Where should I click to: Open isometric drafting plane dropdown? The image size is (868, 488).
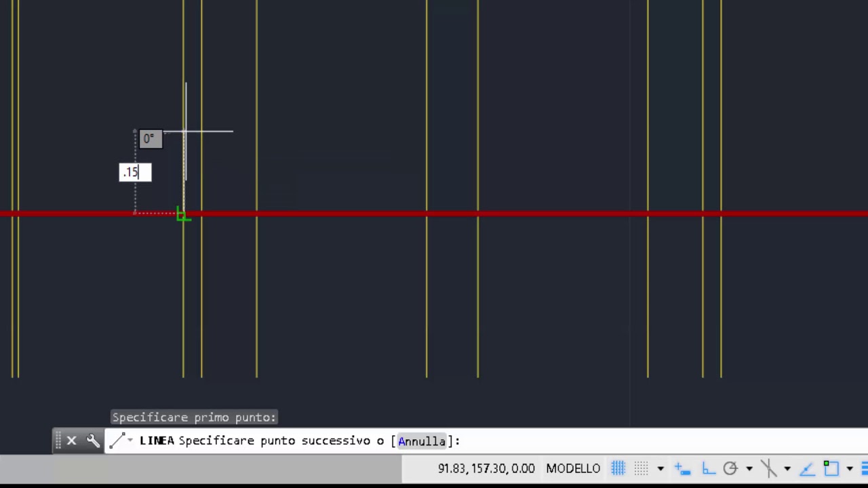[x=787, y=469]
